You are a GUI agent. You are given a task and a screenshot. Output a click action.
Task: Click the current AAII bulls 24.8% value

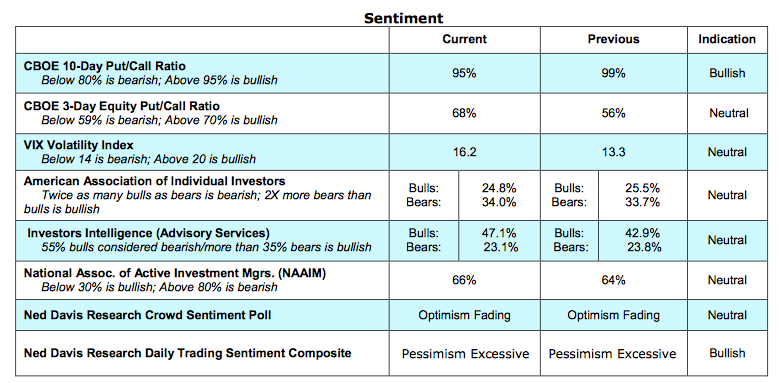coord(499,188)
